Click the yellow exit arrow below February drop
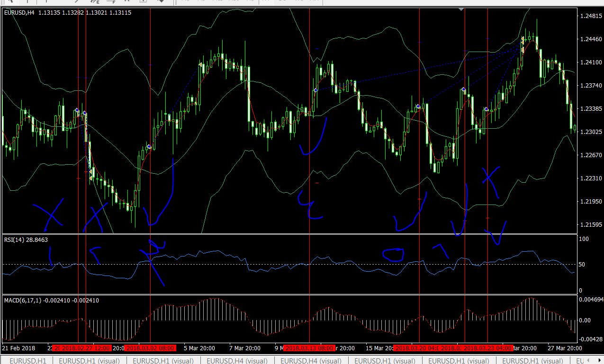 [90, 178]
